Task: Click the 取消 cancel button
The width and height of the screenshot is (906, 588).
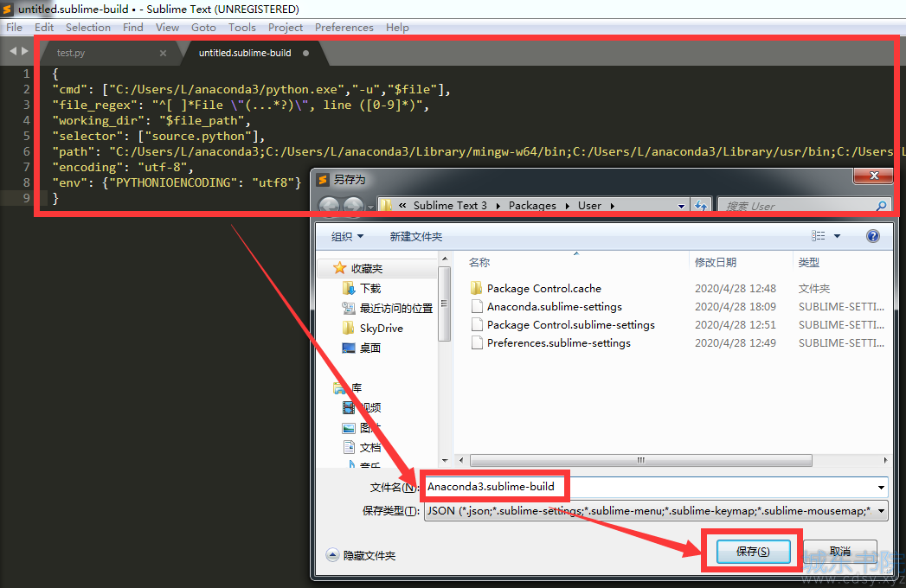Action: click(840, 552)
